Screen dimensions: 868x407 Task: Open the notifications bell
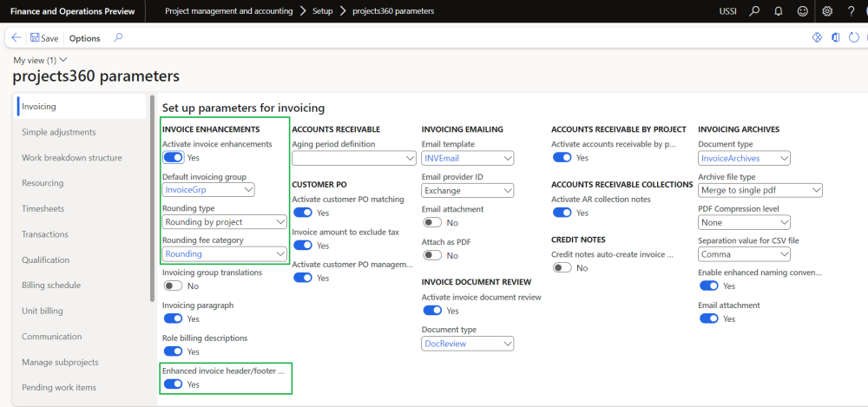(x=779, y=11)
